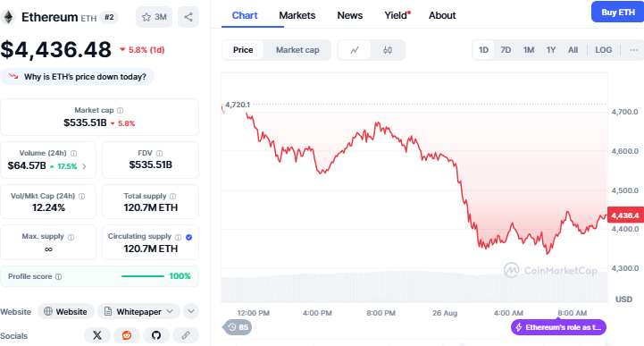Toggle chart to Market cap view

(297, 50)
